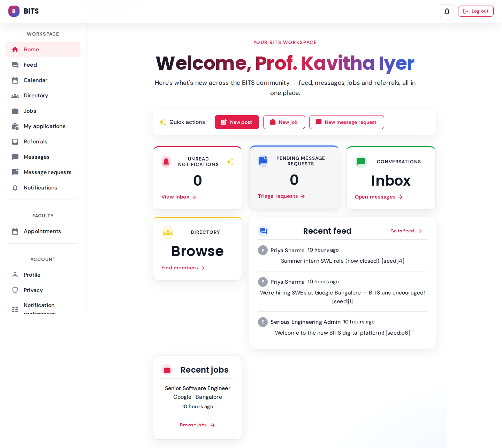Click the Recent feed chat bubbles icon

263,231
